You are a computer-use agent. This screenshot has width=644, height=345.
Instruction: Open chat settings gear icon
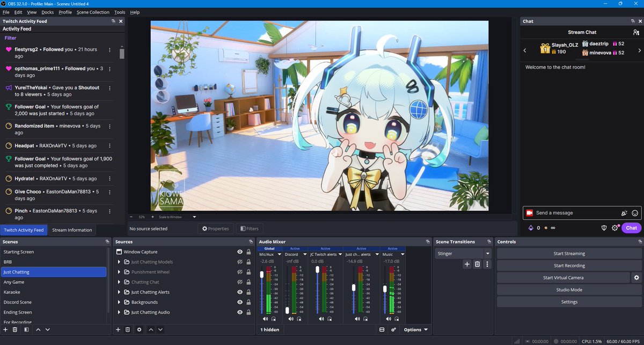[615, 227]
